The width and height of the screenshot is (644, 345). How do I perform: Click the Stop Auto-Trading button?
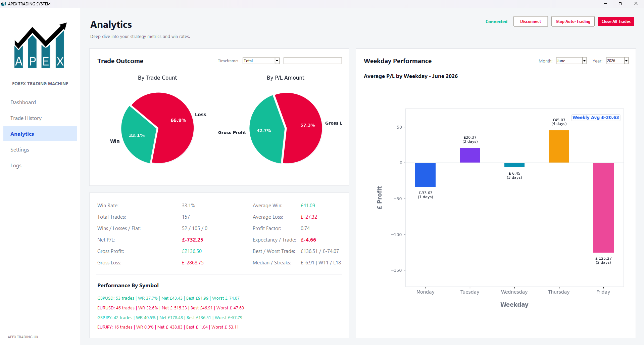[x=573, y=21]
